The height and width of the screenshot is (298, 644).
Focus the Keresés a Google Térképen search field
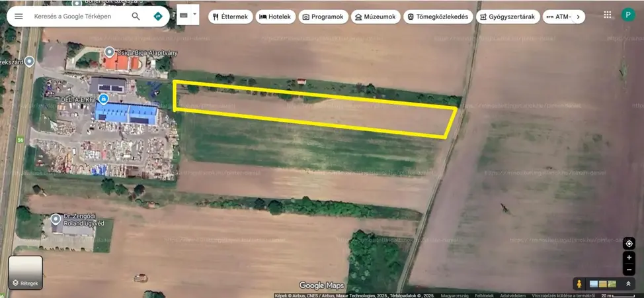[76, 16]
